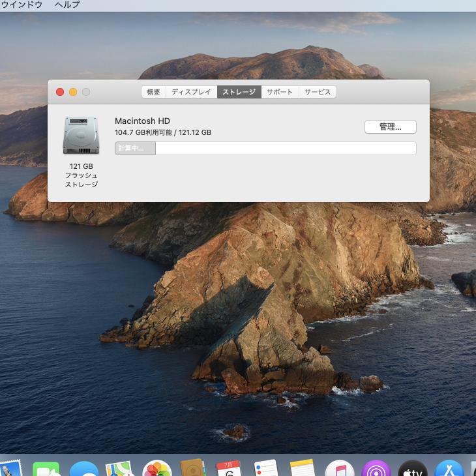Image resolution: width=476 pixels, height=476 pixels.
Task: Open the Apple TV app in the Dock
Action: [x=412, y=469]
